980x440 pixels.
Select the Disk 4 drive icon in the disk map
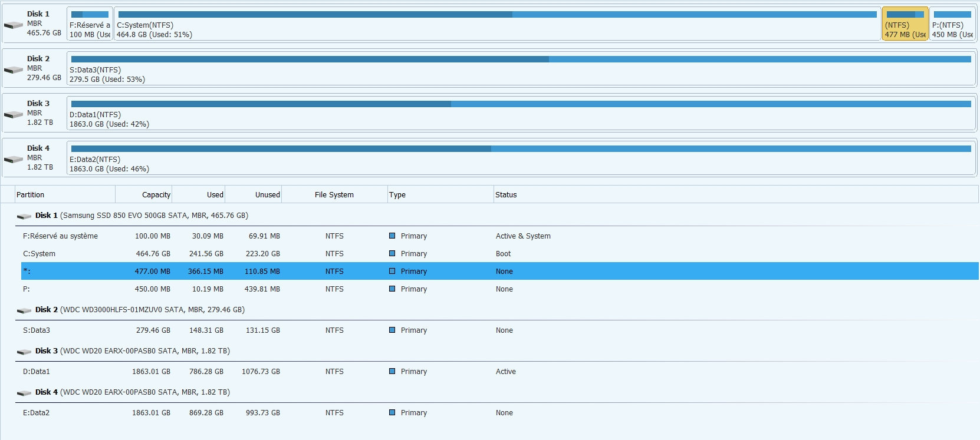(14, 160)
